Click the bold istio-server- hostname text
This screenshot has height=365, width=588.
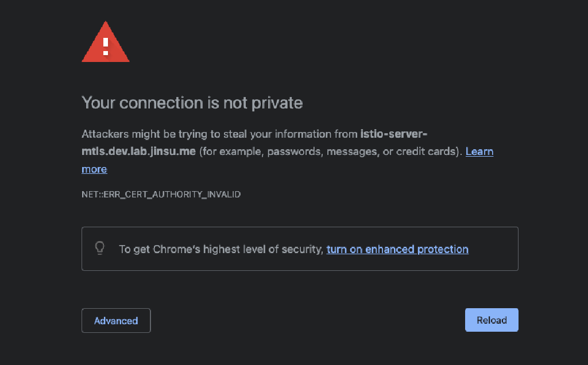394,134
